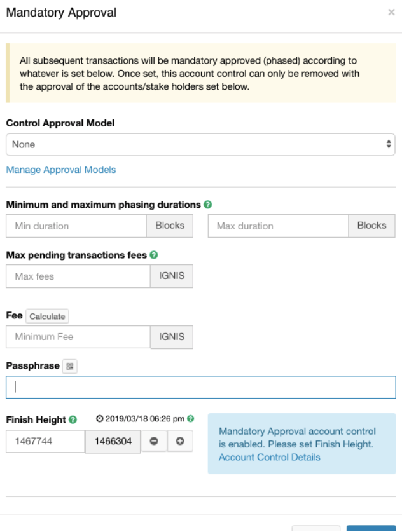The image size is (402, 532).
Task: Click the clock icon beside the finish date
Action: 99,419
